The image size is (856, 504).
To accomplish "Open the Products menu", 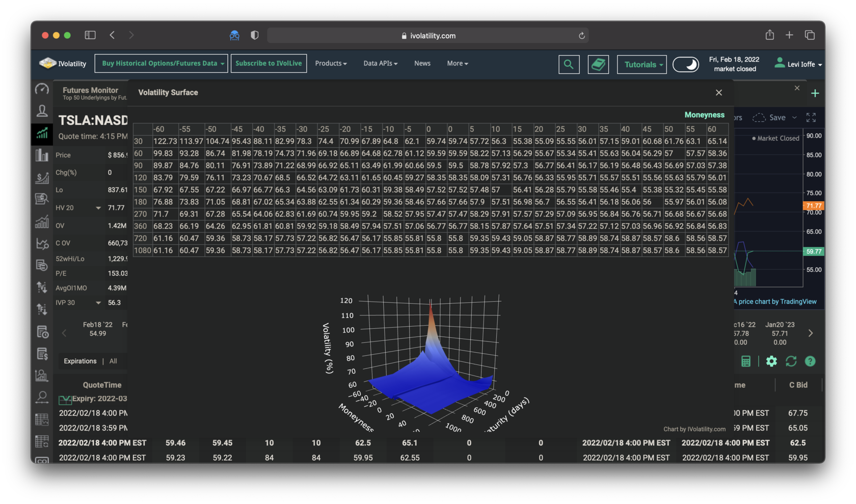I will pos(331,64).
